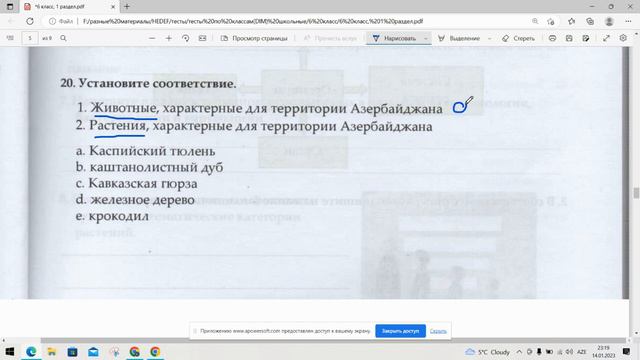Open PDF search magnifier
Image resolution: width=640 pixels, height=360 pixels.
pos(63,38)
